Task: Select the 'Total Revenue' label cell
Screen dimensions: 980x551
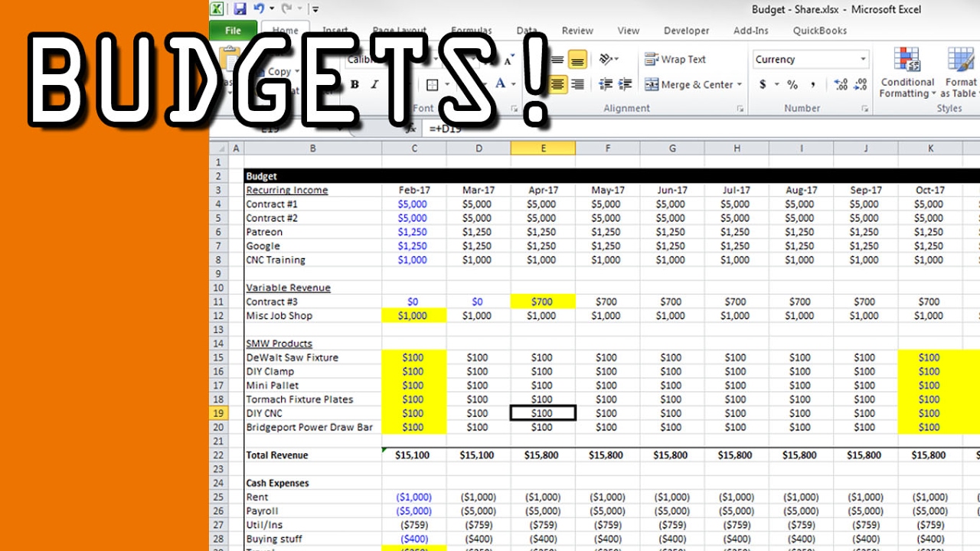Action: tap(312, 455)
